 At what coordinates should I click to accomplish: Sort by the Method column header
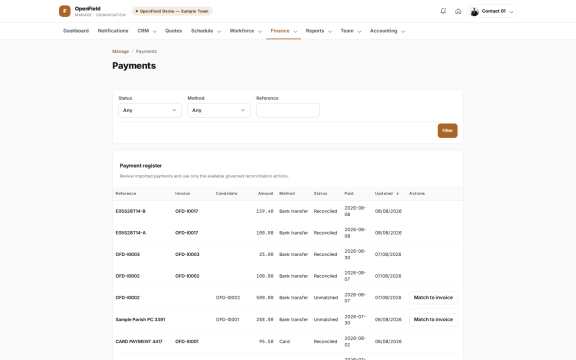point(287,194)
